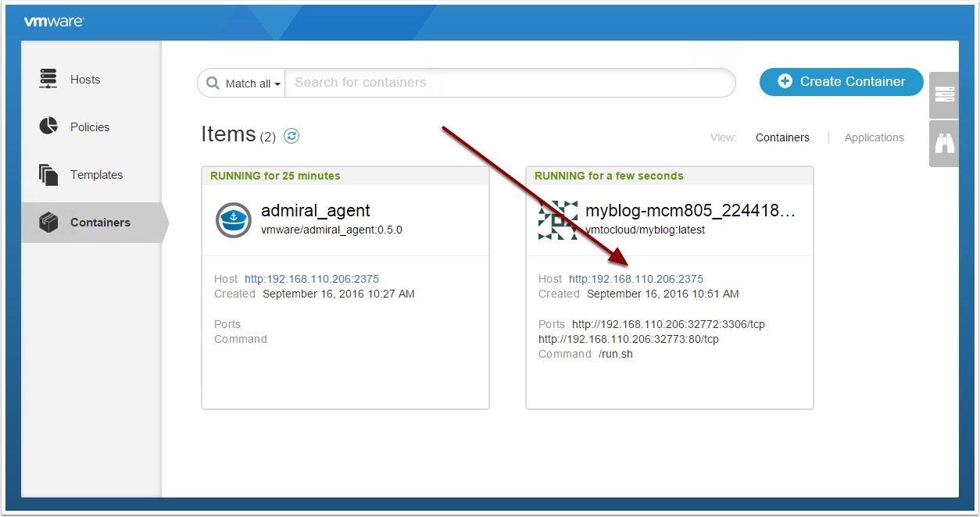
Task: Click the myblog container pattern icon
Action: [x=558, y=219]
